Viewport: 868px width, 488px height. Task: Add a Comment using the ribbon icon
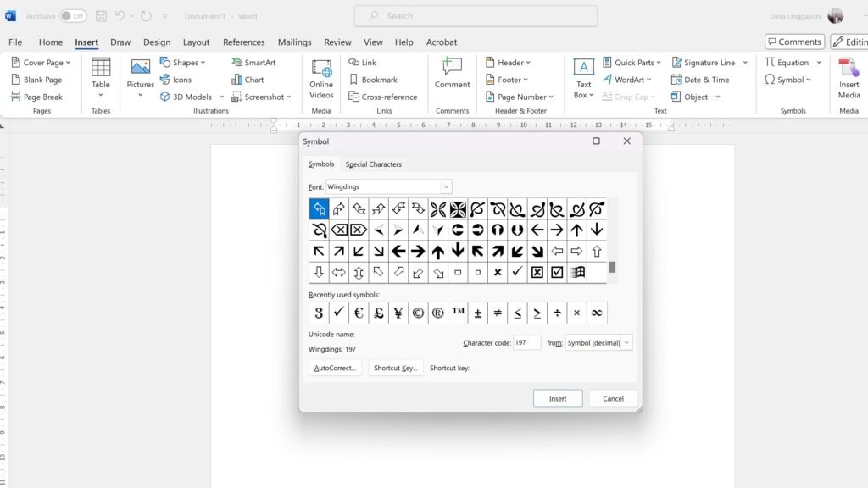click(452, 68)
